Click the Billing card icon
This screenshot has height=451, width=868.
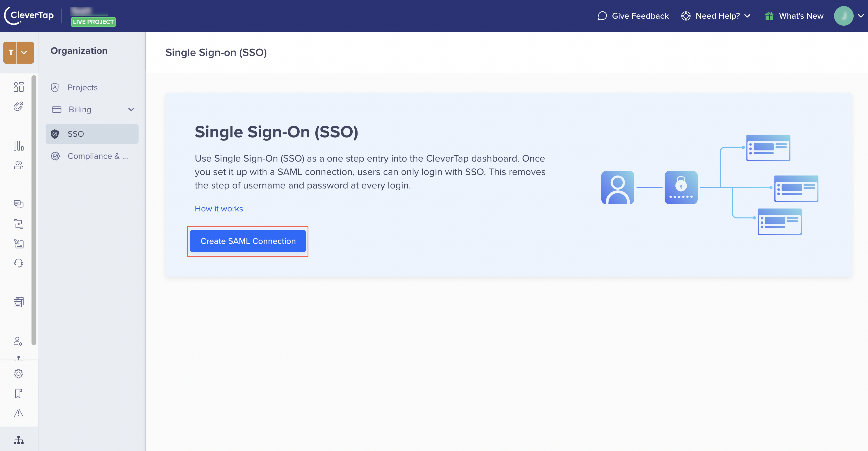coord(56,110)
